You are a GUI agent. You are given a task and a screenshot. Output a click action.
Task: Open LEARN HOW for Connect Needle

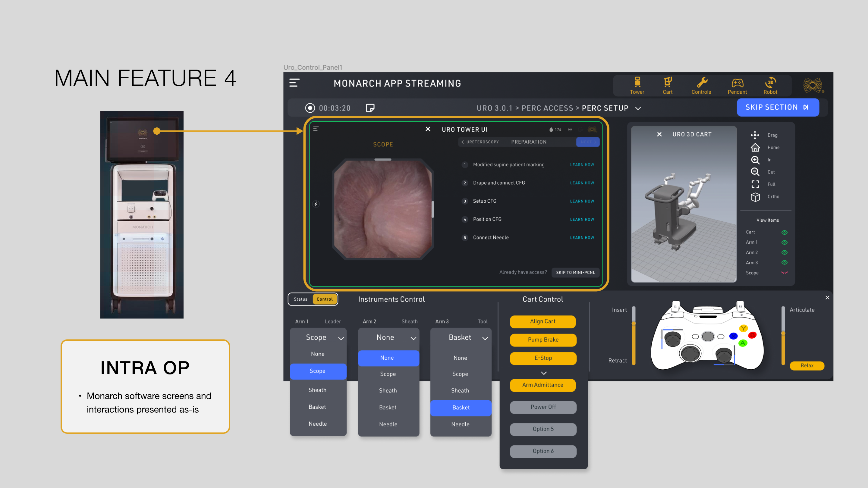582,238
